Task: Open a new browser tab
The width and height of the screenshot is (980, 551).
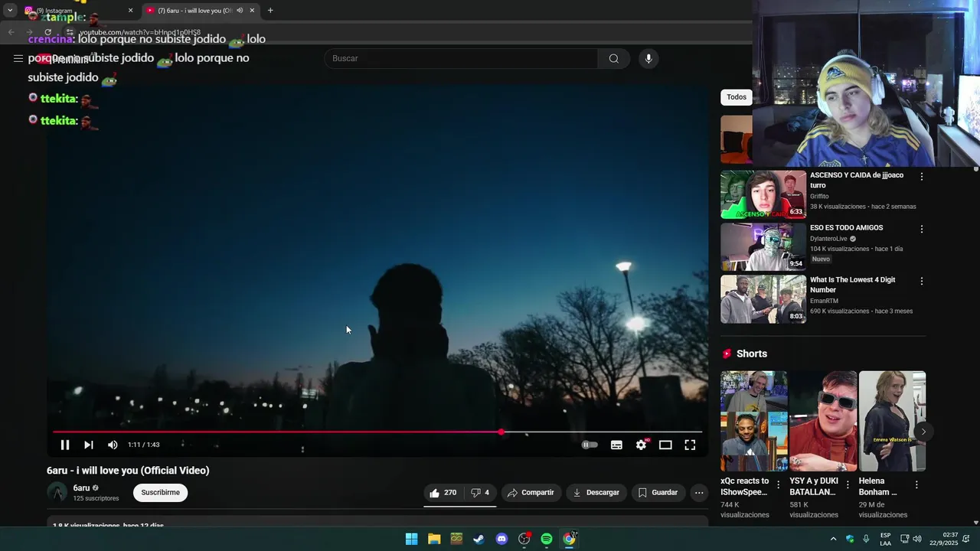Action: click(x=270, y=11)
